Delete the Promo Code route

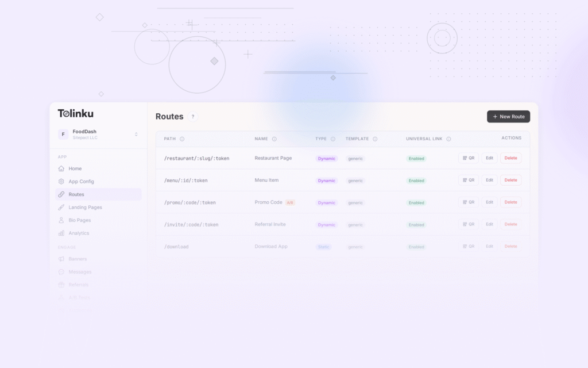(x=510, y=202)
